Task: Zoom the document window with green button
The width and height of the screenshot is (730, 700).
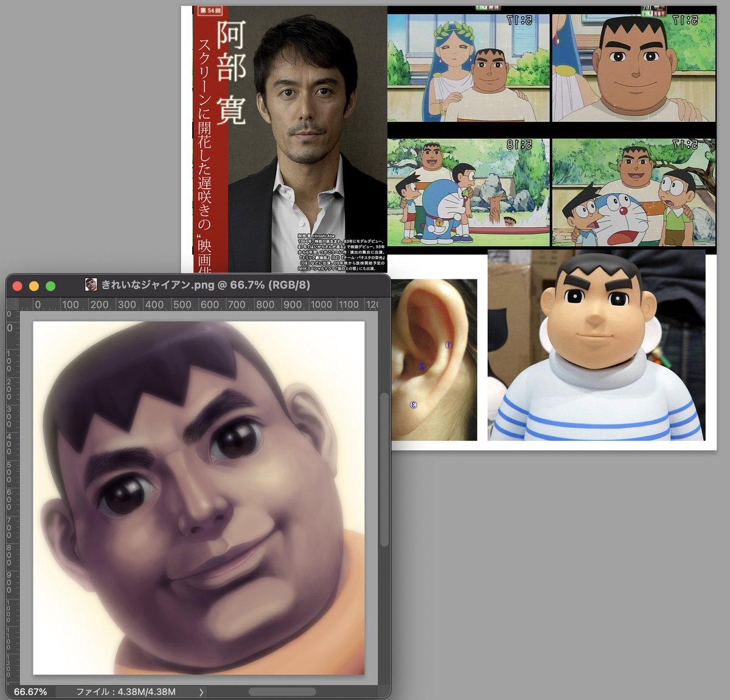Action: click(x=50, y=285)
